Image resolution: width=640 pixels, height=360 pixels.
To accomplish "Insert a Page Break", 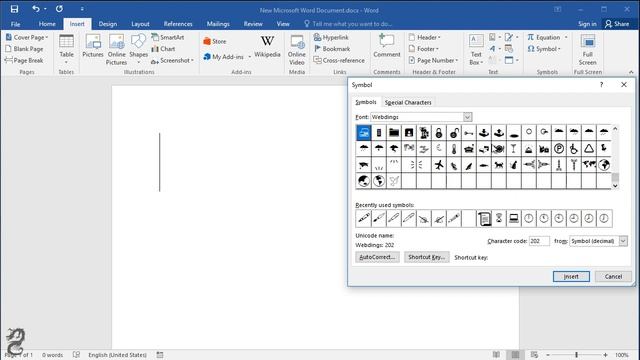I will [24, 60].
